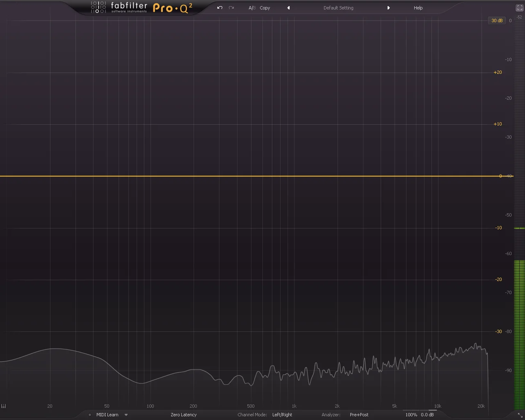The height and width of the screenshot is (420, 525).
Task: Click the FabFilter Pro-Q 2 logo
Action: click(142, 7)
